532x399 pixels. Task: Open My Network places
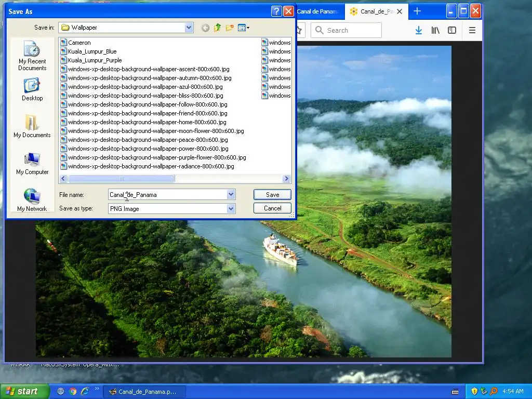click(32, 200)
